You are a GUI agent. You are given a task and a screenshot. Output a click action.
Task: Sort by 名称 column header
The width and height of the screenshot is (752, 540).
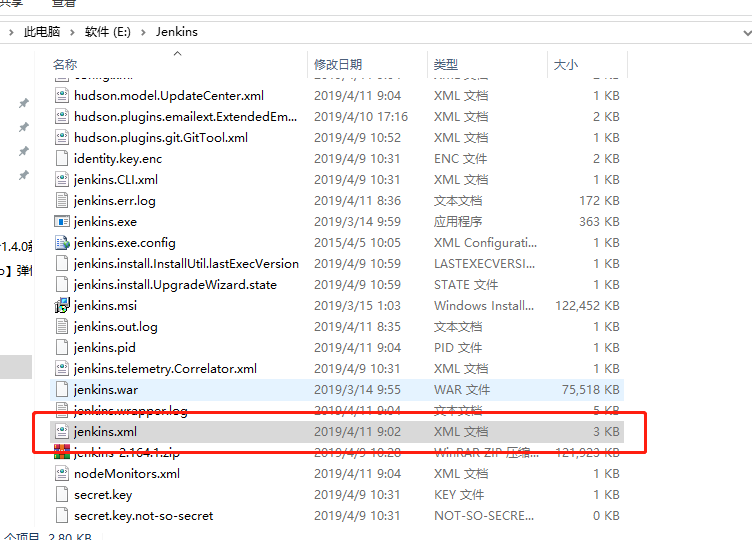65,64
